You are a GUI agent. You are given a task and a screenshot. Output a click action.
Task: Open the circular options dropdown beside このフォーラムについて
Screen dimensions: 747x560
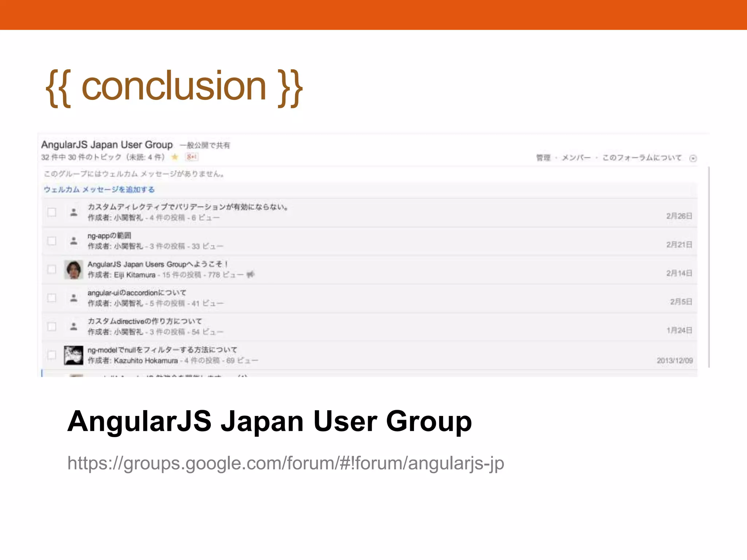[693, 158]
